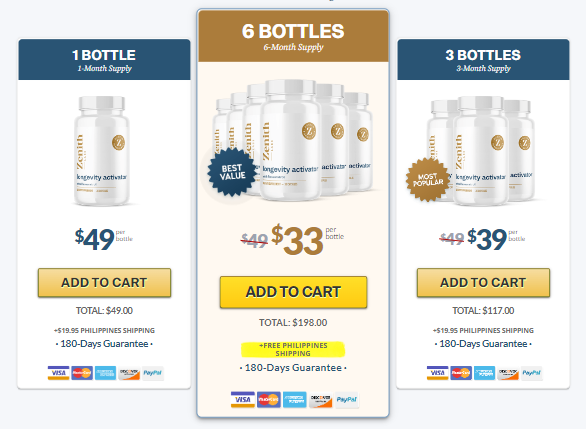Click the Mastercard icon under 3 bottles
This screenshot has width=586, height=429.
coord(461,373)
